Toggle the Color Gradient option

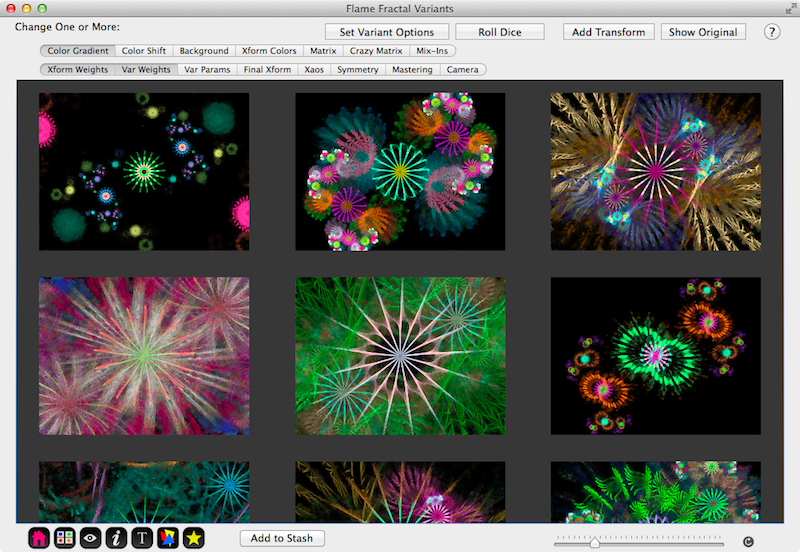(x=78, y=51)
